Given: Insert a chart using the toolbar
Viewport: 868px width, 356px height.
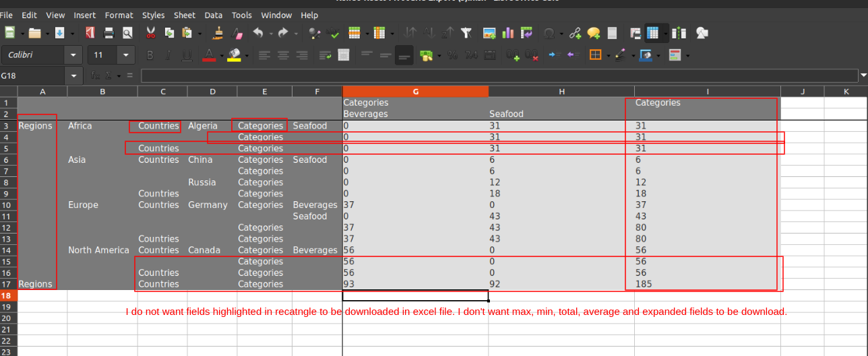Looking at the screenshot, I should (507, 33).
